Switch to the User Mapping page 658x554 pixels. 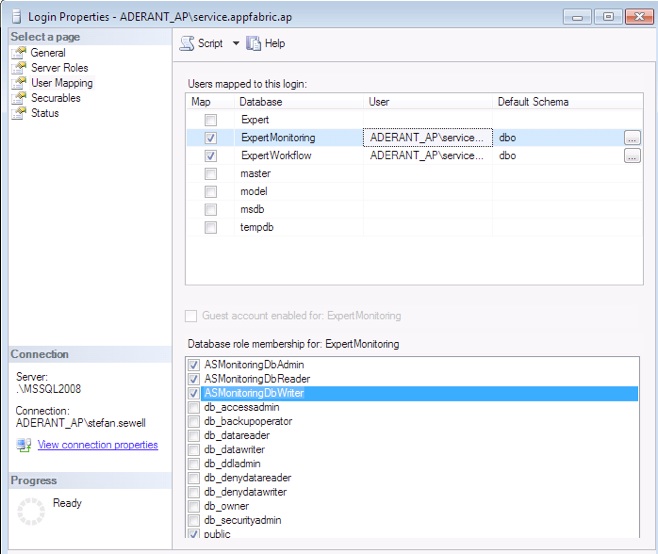(x=61, y=83)
